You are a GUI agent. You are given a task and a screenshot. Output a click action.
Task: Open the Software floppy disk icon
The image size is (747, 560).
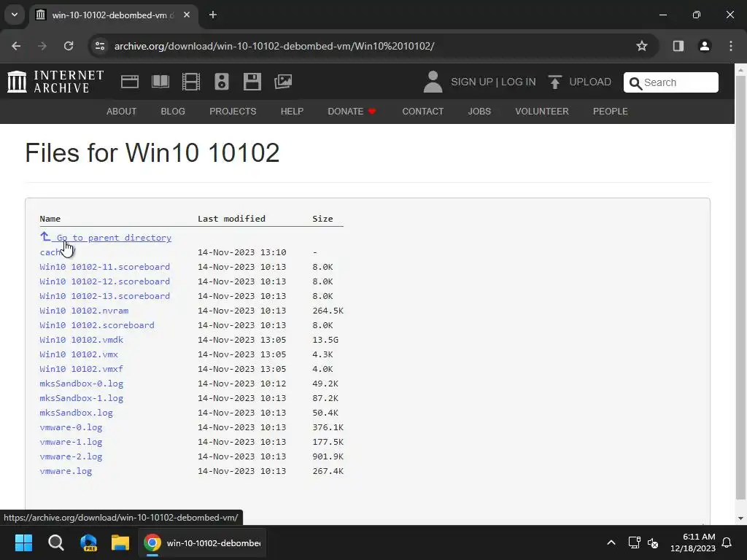tap(252, 82)
